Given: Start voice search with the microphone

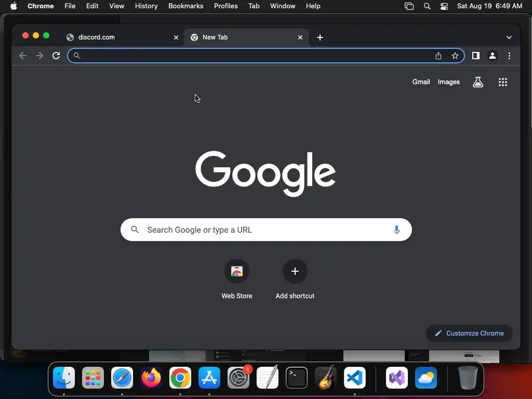Looking at the screenshot, I should (x=396, y=230).
